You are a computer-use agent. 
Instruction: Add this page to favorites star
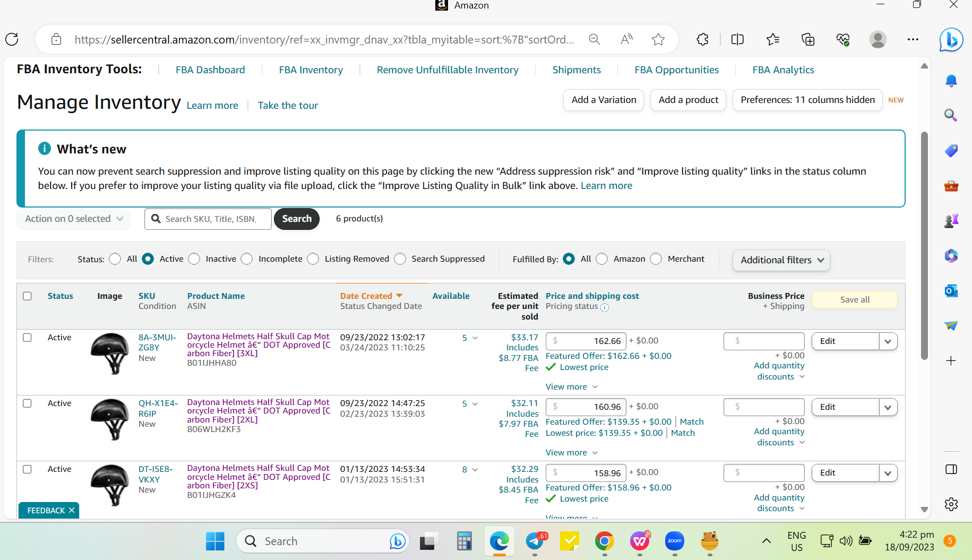pyautogui.click(x=658, y=39)
